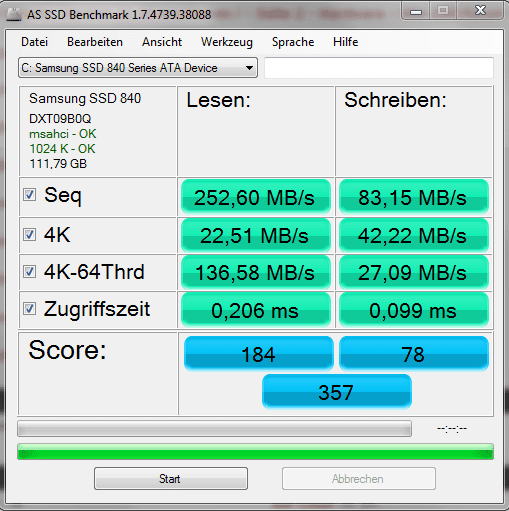This screenshot has width=509, height=511.
Task: Open the Datei menu
Action: point(34,42)
